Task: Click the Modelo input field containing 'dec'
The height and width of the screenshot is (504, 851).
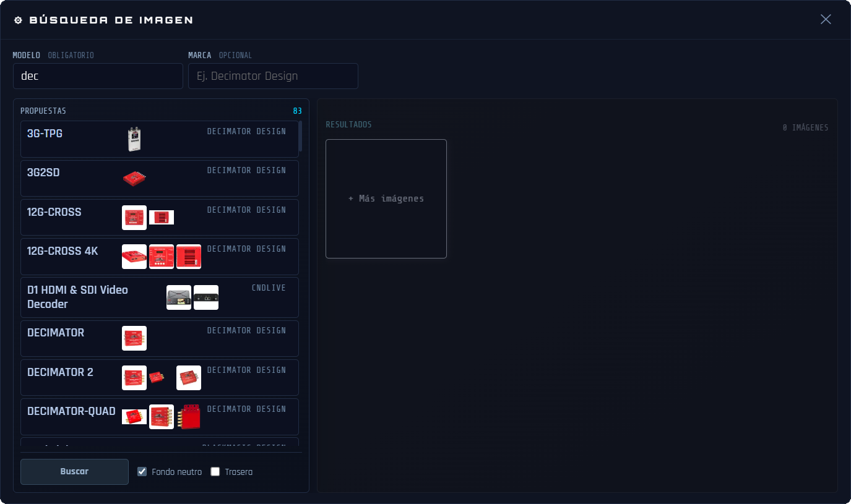Action: [x=98, y=76]
